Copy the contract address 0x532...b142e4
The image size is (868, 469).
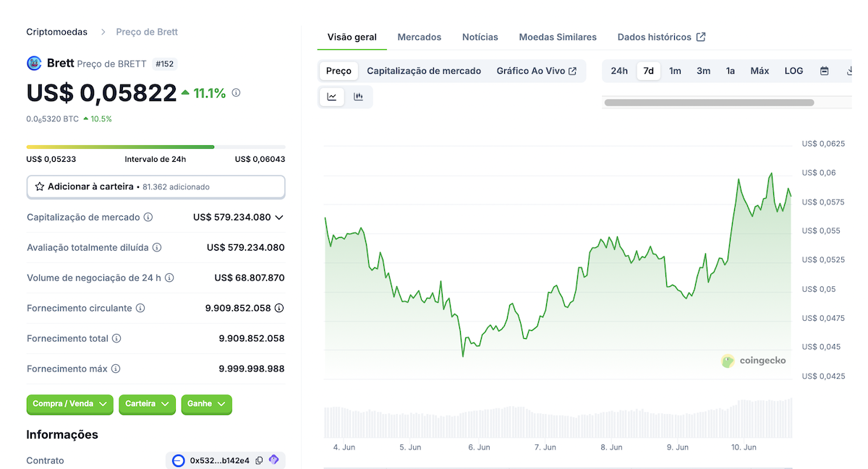point(259,460)
